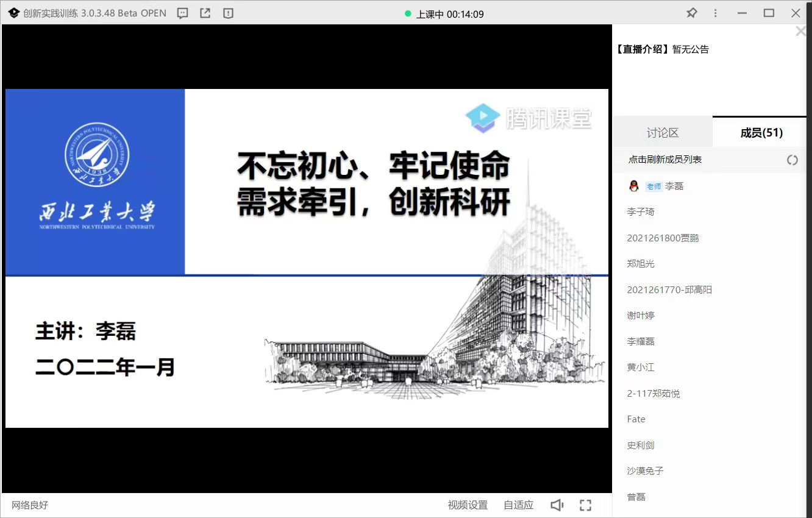Screen dimensions: 812x518
Task: Select the 成员(51) tab
Action: (x=761, y=133)
